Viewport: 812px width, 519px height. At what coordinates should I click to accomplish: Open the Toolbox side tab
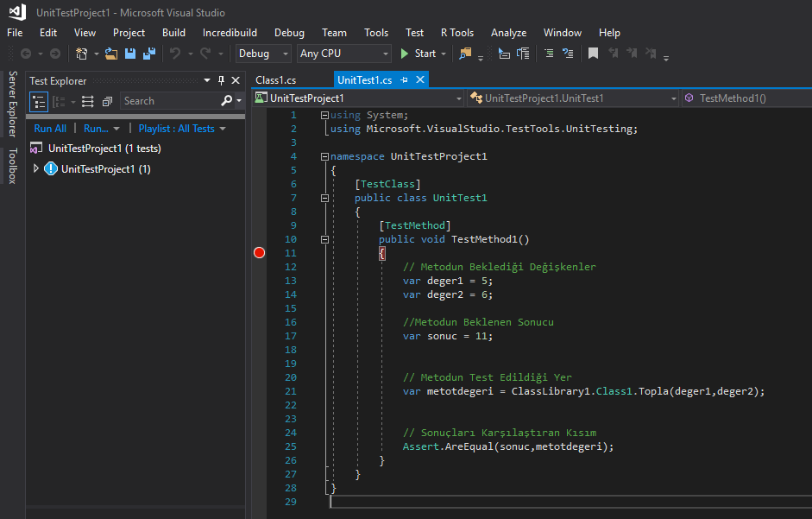(13, 166)
